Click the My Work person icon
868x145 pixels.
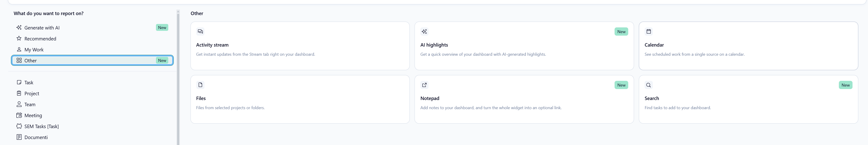19,50
